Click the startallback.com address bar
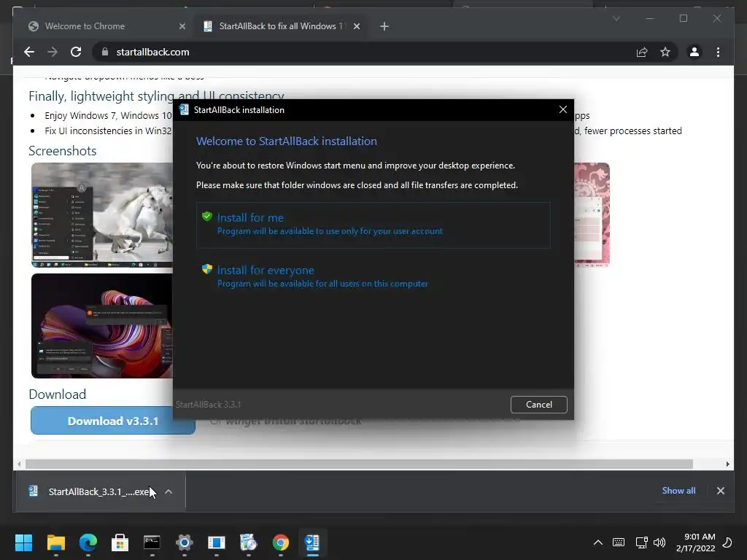The width and height of the screenshot is (747, 560). pyautogui.click(x=362, y=52)
